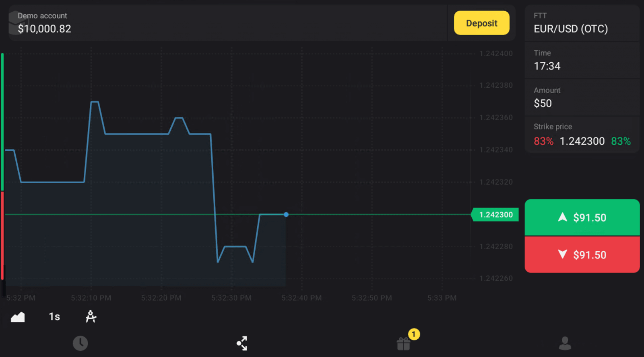644x357 pixels.
Task: Open the EUR/USD (OTC) asset selector
Action: [582, 23]
